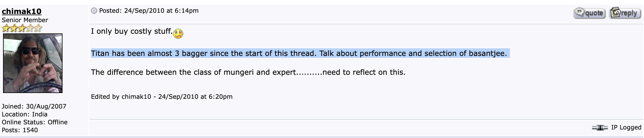Image resolution: width=644 pixels, height=138 pixels.
Task: Click the small post status circle icon
Action: pos(94,11)
